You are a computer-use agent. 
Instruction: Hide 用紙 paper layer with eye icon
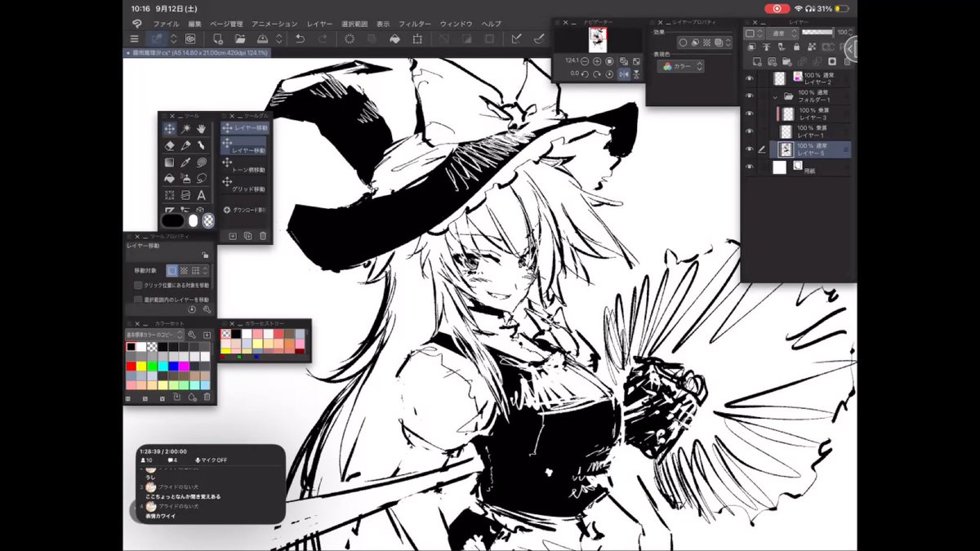(x=750, y=167)
